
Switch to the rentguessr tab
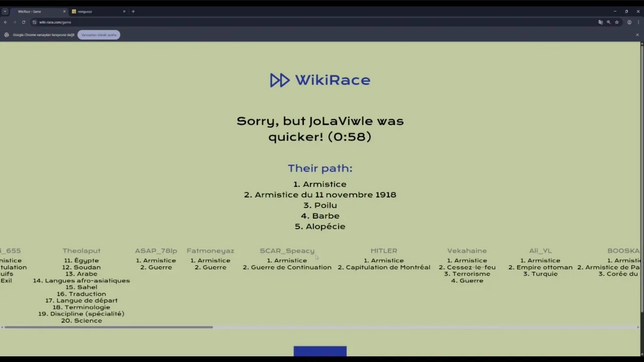click(98, 11)
